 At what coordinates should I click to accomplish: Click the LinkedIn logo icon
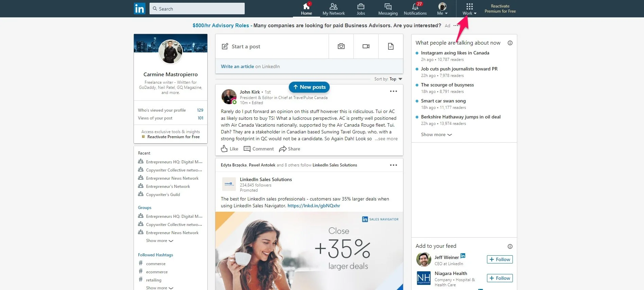139,9
